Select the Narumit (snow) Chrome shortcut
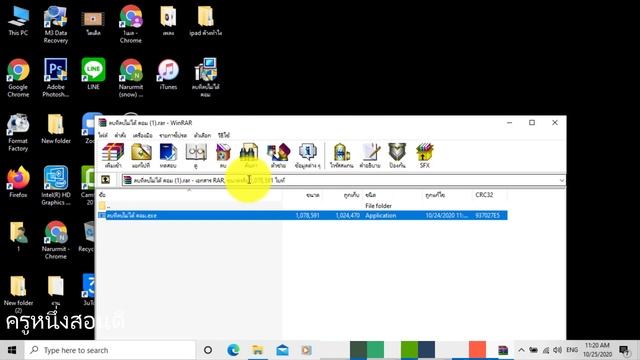640x360 pixels. click(131, 78)
